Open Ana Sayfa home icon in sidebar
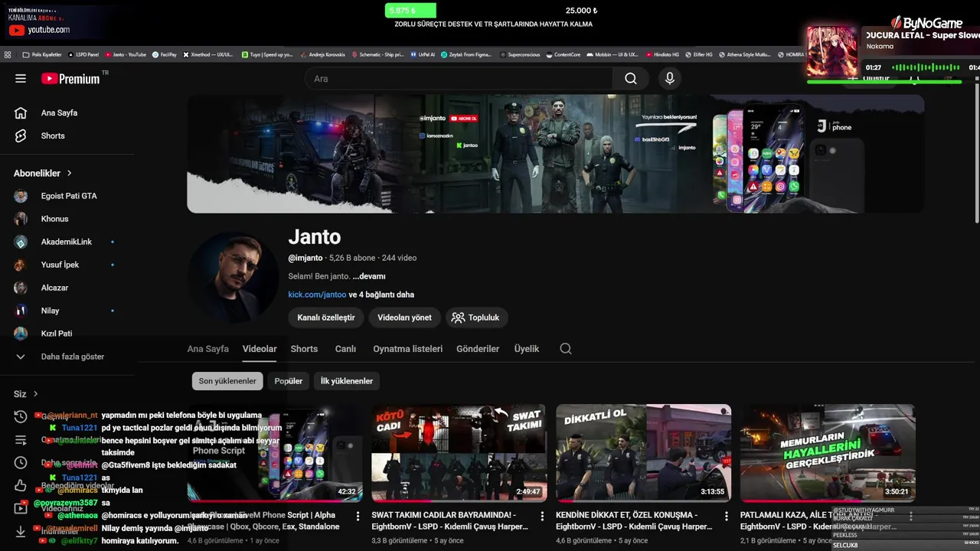 click(21, 112)
